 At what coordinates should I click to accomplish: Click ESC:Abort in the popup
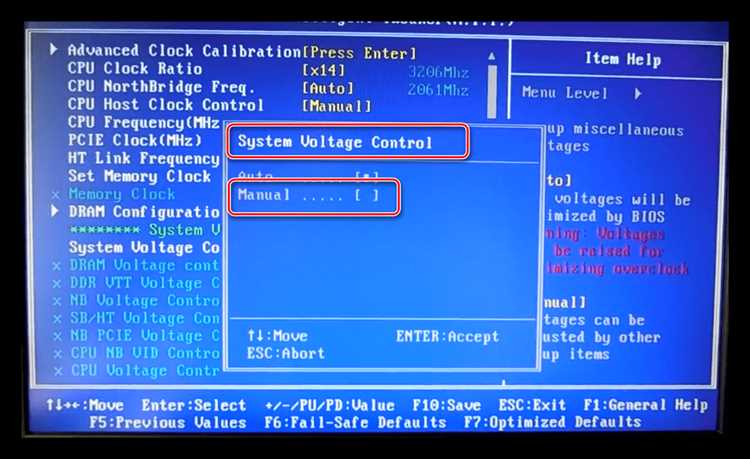286,353
